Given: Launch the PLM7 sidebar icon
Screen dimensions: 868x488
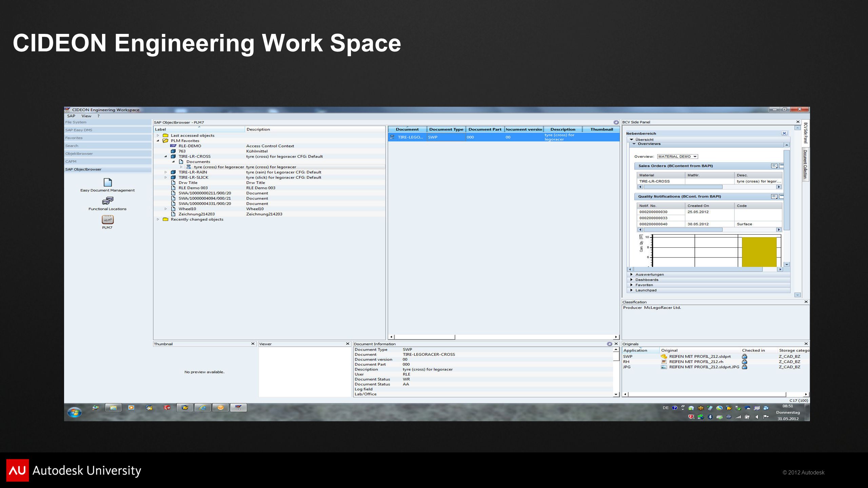Looking at the screenshot, I should click(x=107, y=220).
